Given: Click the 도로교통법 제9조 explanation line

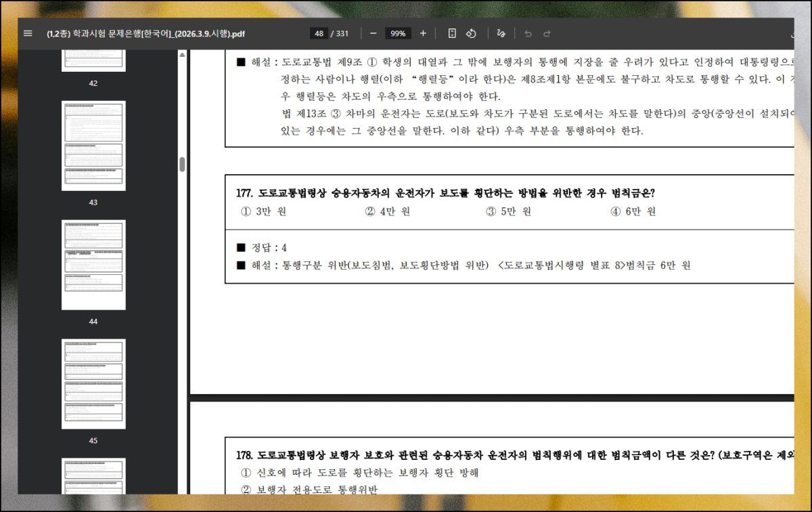Looking at the screenshot, I should point(514,62).
